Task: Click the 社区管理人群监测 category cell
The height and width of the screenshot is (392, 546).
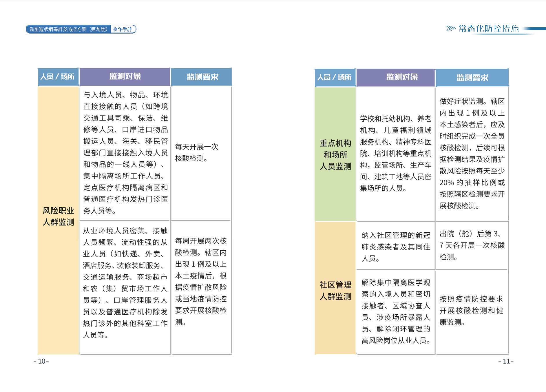Action: (x=335, y=288)
